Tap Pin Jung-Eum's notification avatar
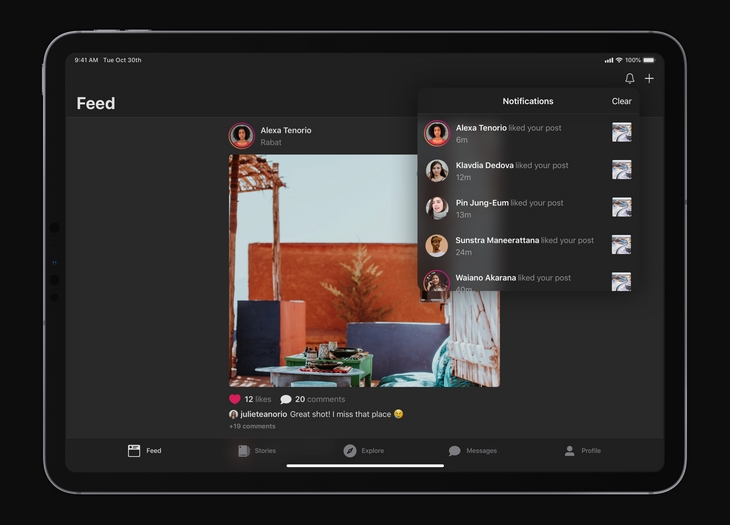The height and width of the screenshot is (525, 730). tap(436, 208)
